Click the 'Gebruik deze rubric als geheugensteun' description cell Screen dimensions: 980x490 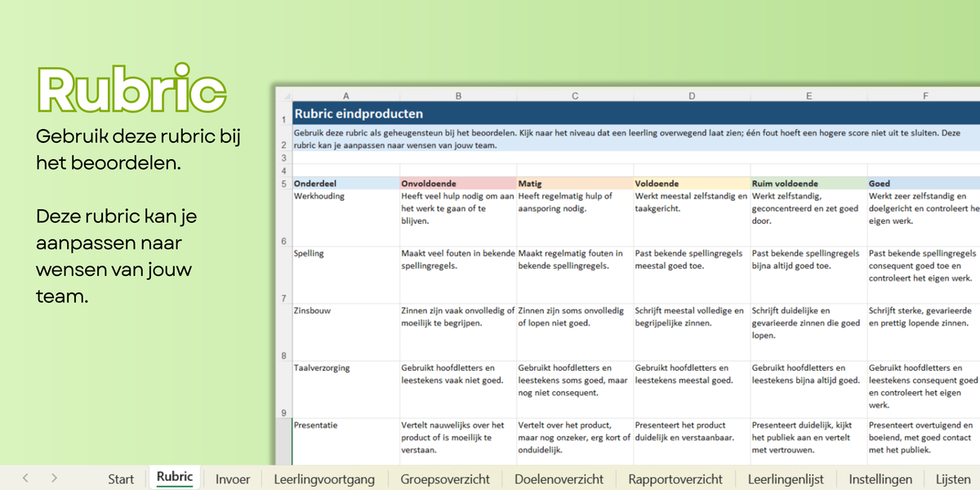pos(635,138)
